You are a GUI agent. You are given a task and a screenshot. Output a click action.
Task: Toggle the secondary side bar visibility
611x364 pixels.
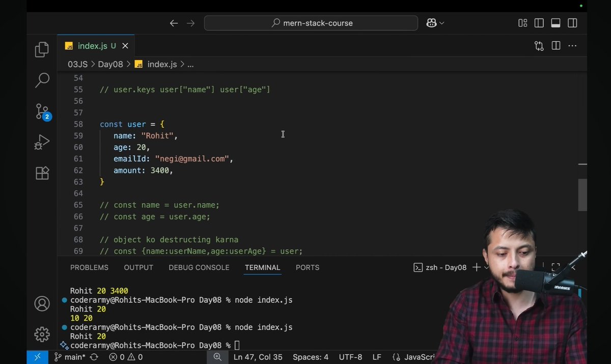572,23
